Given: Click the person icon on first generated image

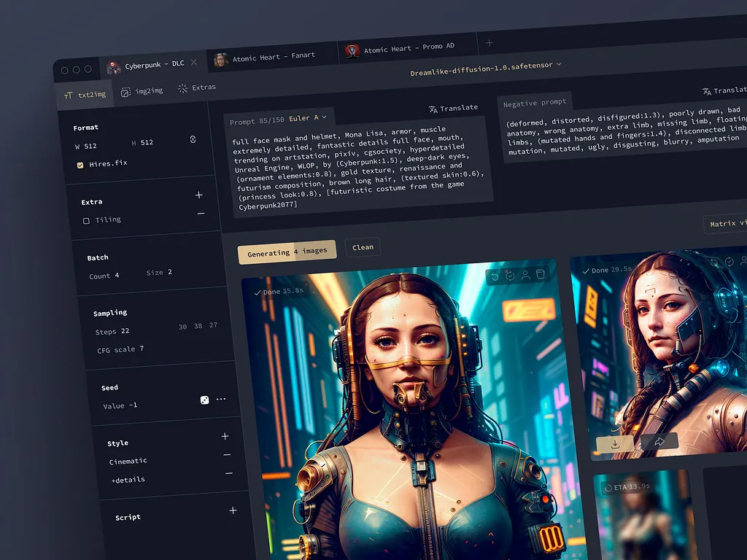Looking at the screenshot, I should [x=525, y=276].
